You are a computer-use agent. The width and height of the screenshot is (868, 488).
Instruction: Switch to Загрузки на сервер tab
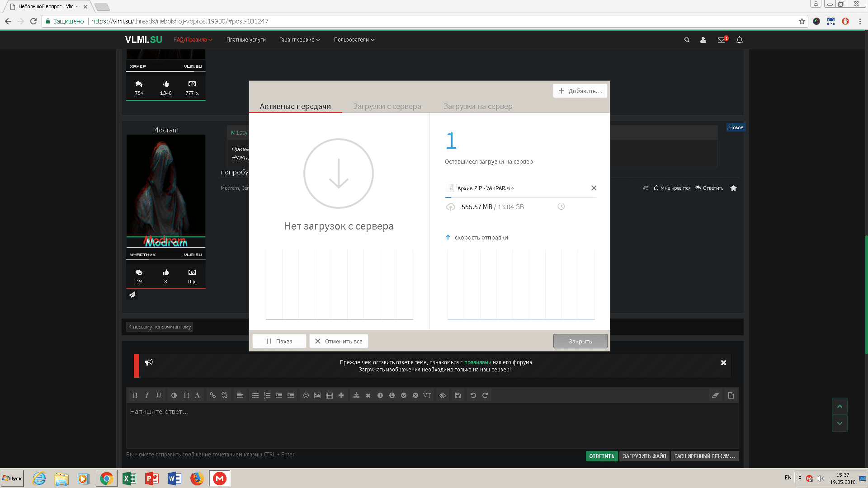pos(478,106)
